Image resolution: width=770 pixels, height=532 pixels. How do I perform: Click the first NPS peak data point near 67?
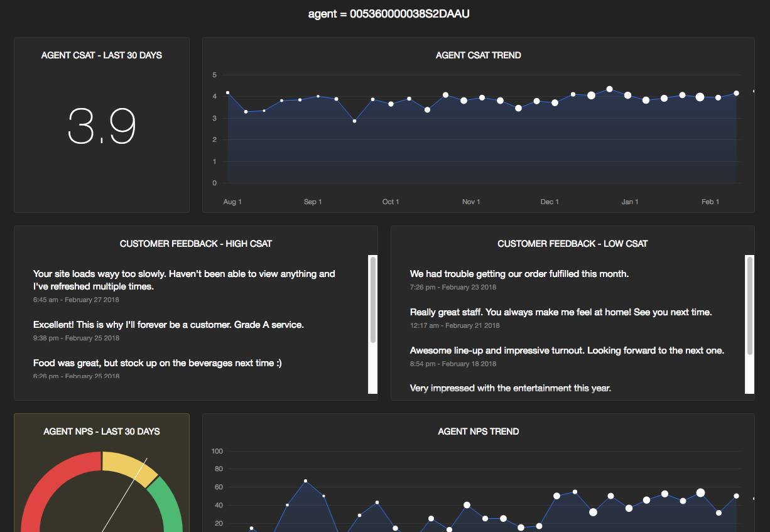coord(305,481)
